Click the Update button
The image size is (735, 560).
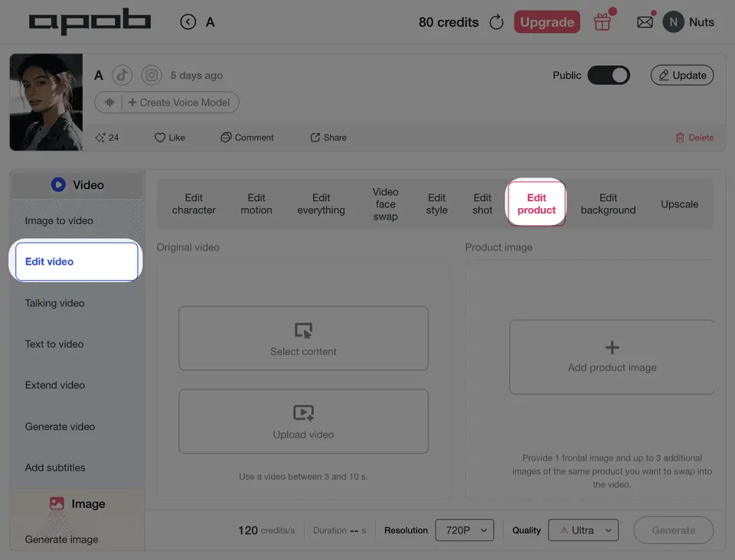682,75
